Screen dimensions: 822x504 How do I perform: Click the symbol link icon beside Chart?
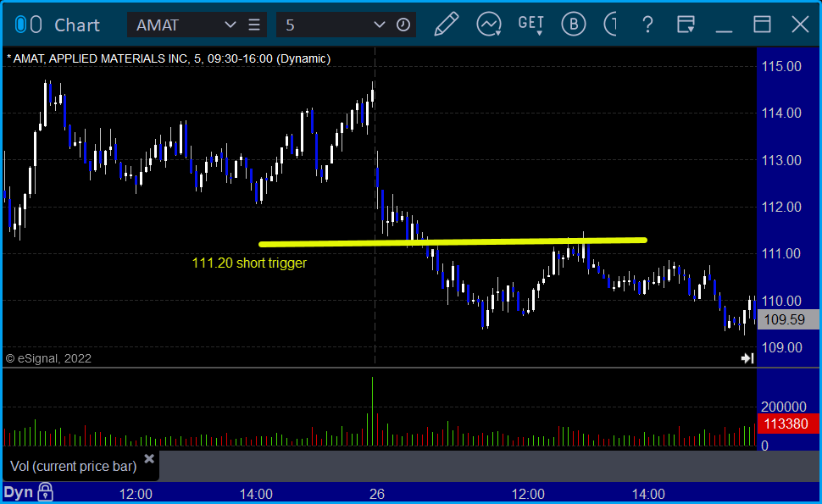[x=28, y=25]
